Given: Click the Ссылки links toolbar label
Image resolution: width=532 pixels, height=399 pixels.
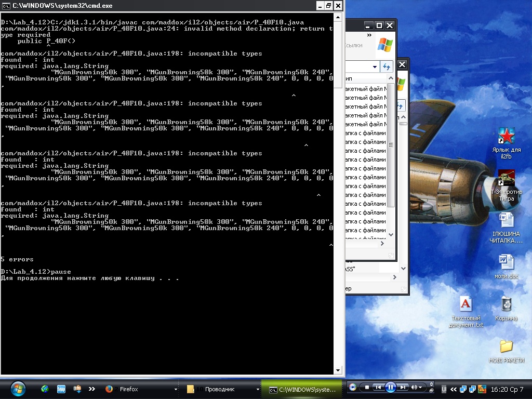Looking at the screenshot, I should pyautogui.click(x=354, y=46).
